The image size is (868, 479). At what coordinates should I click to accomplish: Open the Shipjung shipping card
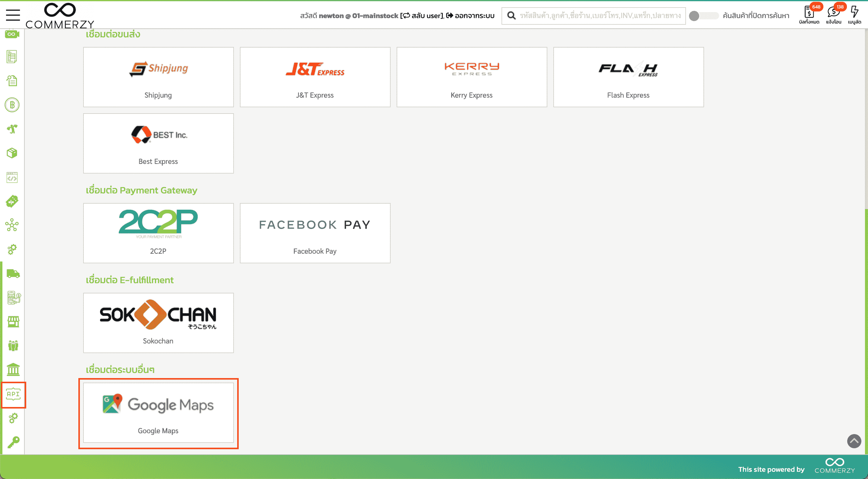pyautogui.click(x=158, y=77)
